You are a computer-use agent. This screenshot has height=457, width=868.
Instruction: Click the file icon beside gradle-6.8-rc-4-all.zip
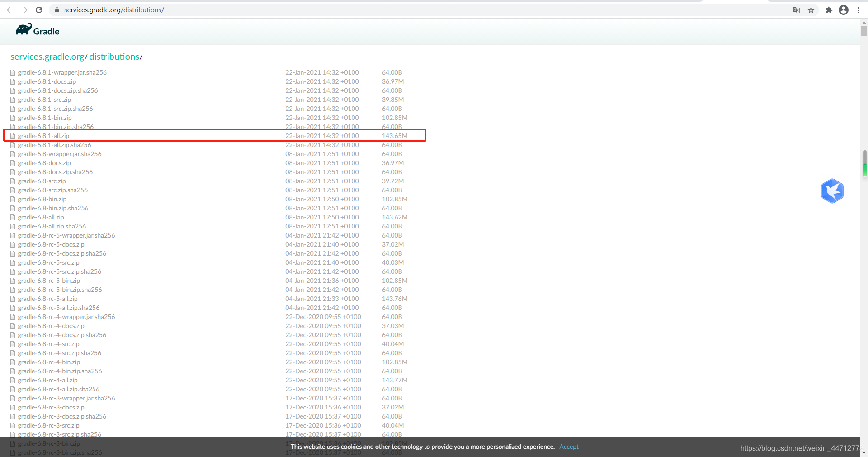point(13,380)
